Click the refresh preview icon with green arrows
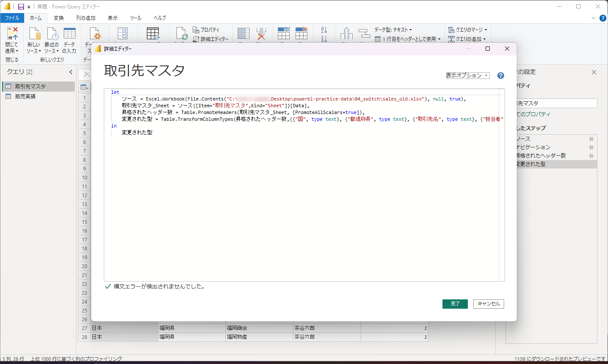Viewport: 608px width, 364px height. (x=182, y=34)
